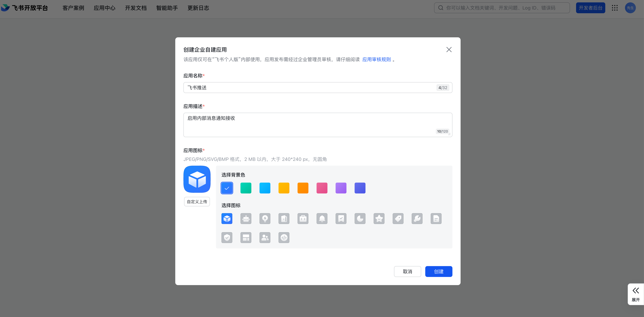Click the 取消 button
The image size is (644, 317).
coord(407,272)
